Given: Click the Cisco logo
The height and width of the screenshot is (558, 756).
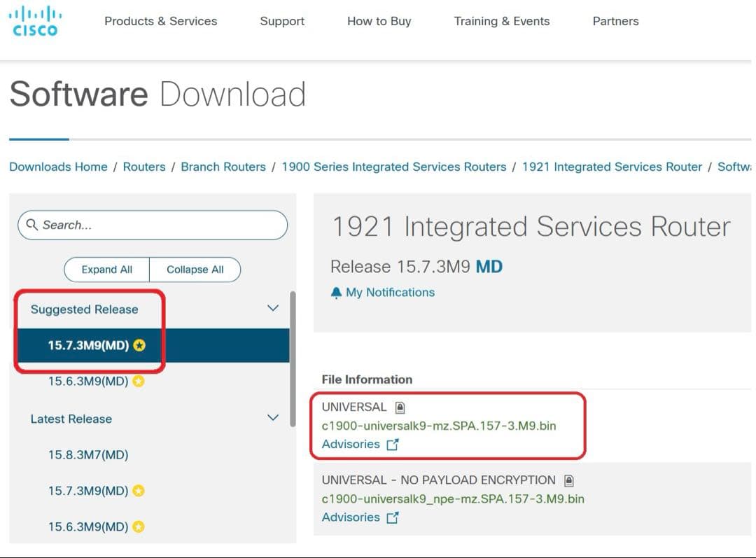Looking at the screenshot, I should (35, 21).
